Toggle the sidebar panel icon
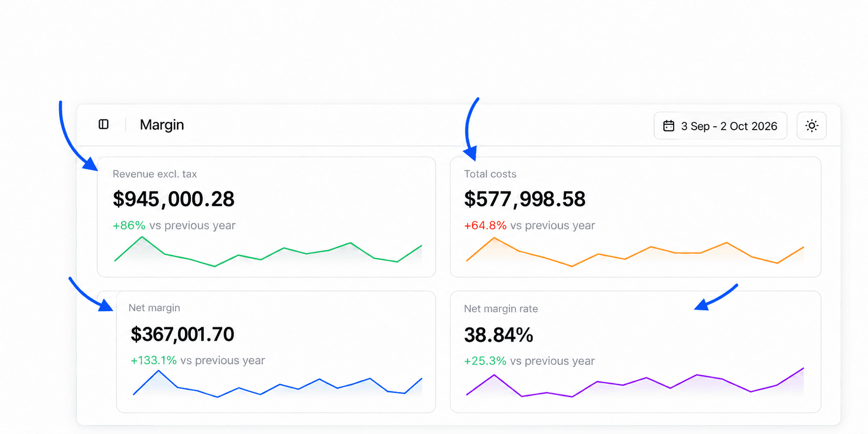The image size is (868, 434). (x=104, y=124)
